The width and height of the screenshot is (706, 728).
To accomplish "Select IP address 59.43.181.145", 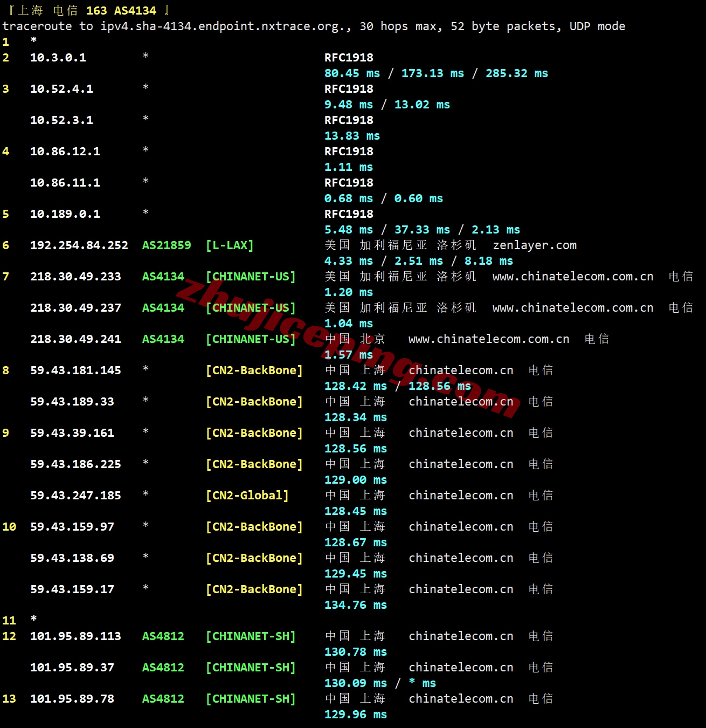I will [x=75, y=370].
